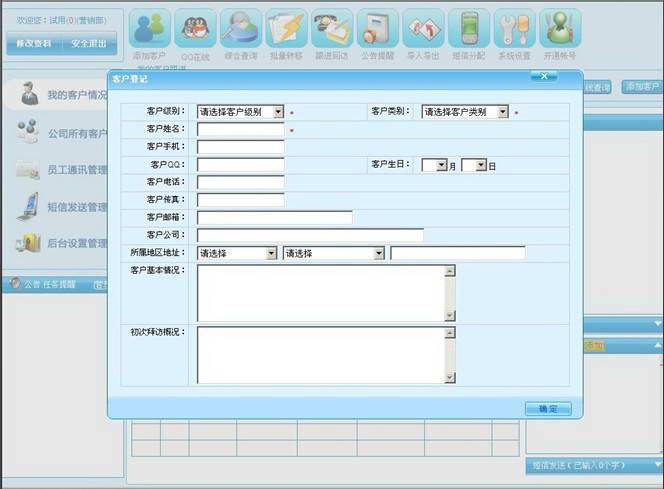Click the 客户手机 input field
The image size is (664, 489).
pyautogui.click(x=241, y=147)
